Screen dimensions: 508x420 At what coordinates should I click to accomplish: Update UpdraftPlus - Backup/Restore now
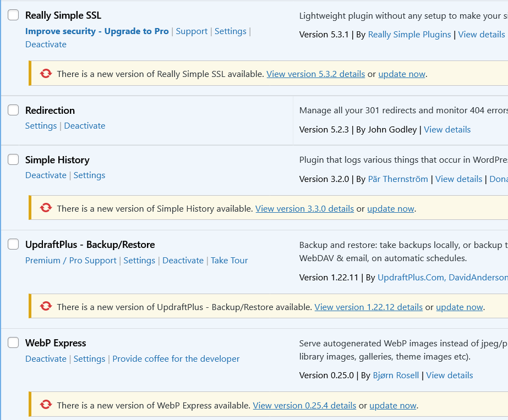click(x=460, y=307)
